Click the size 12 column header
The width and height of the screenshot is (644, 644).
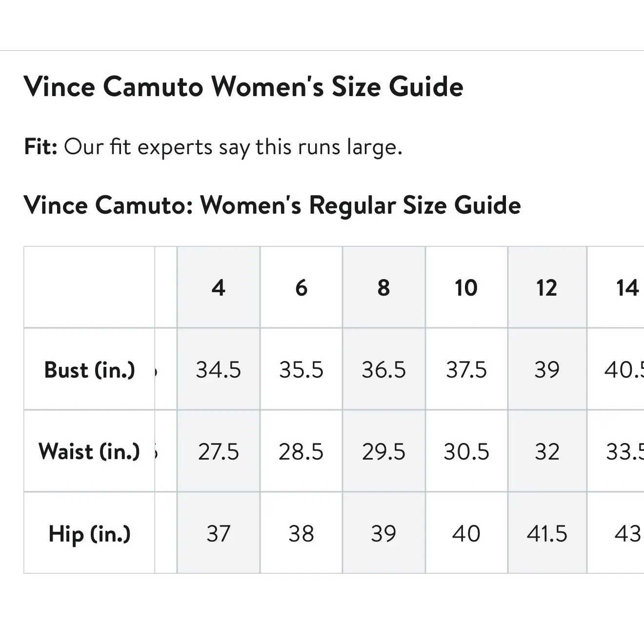[x=546, y=288]
